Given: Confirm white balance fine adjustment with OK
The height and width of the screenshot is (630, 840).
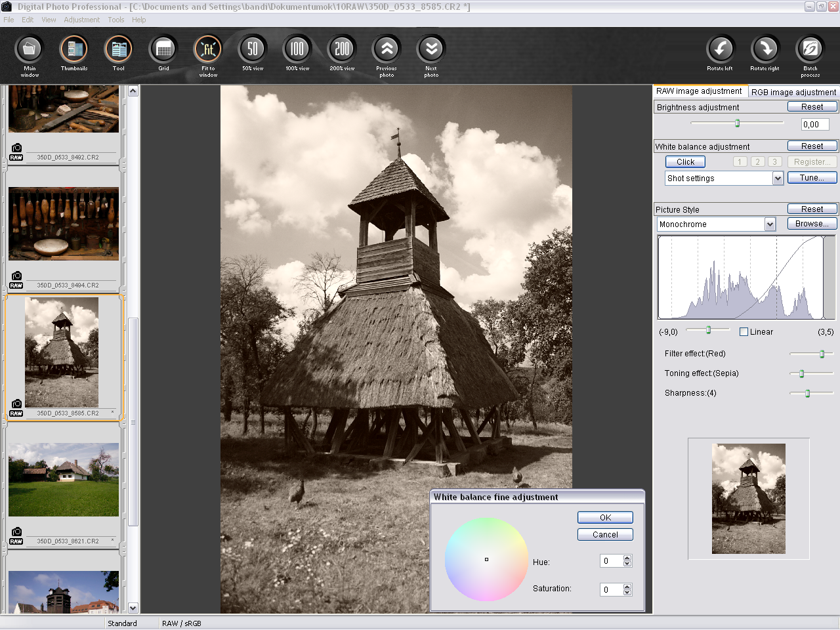Looking at the screenshot, I should 605,518.
